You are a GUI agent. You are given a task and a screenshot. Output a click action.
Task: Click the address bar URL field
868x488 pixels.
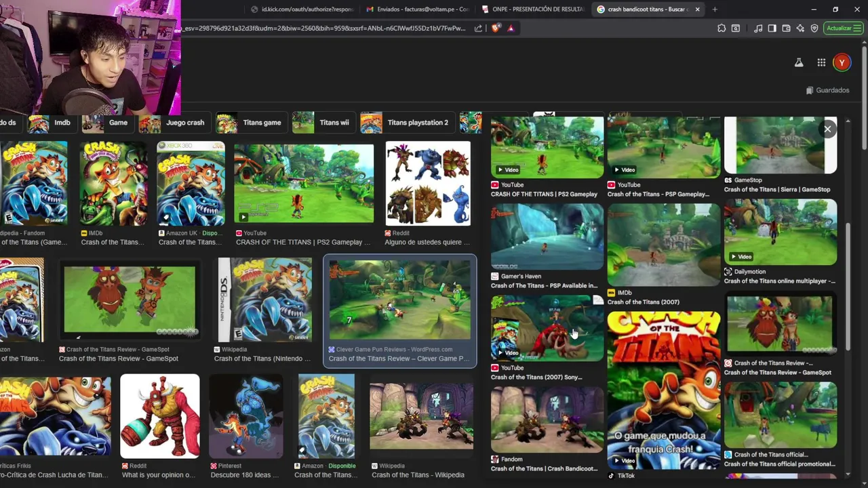[x=324, y=28]
